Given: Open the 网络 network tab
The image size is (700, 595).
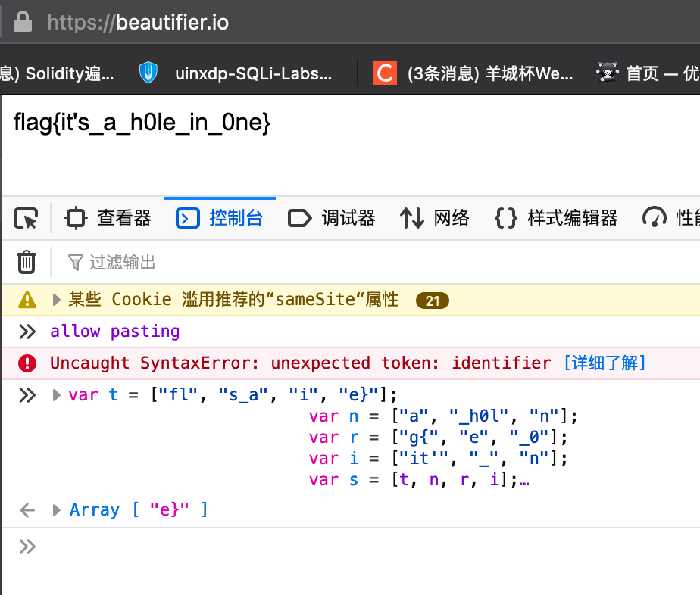Looking at the screenshot, I should [x=435, y=219].
